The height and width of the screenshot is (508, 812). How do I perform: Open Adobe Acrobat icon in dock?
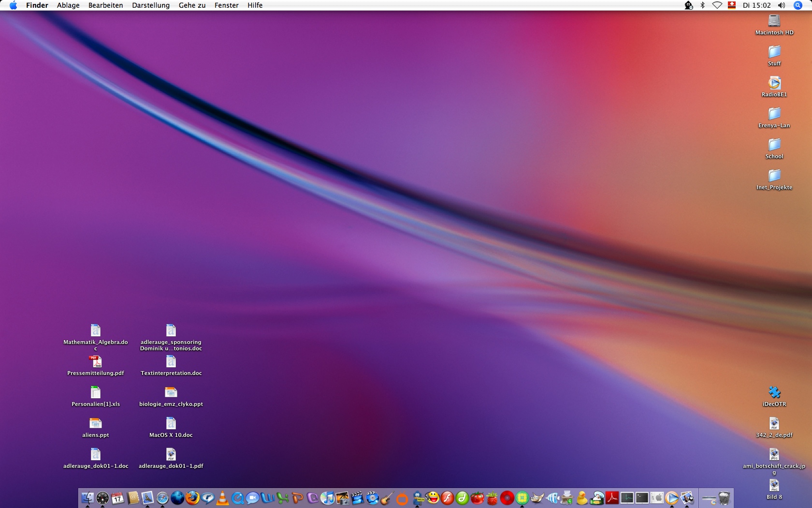[612, 498]
